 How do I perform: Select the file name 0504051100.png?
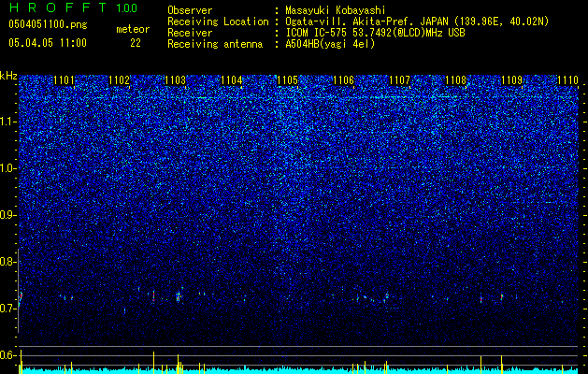click(x=48, y=25)
